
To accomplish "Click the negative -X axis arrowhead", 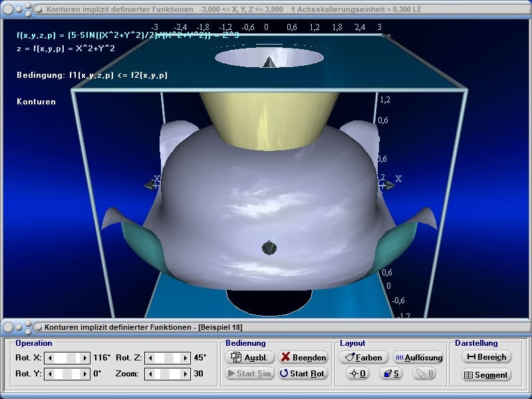I will [x=149, y=186].
